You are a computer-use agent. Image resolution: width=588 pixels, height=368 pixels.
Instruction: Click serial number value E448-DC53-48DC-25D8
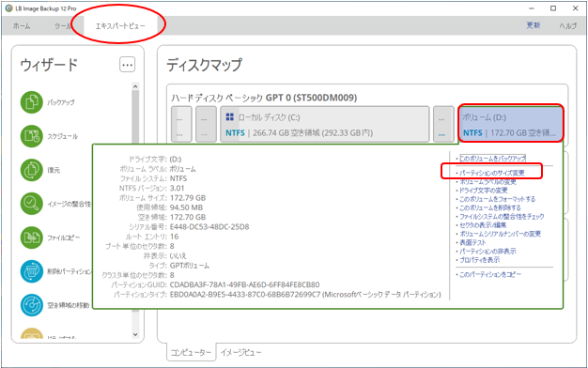pos(209,227)
